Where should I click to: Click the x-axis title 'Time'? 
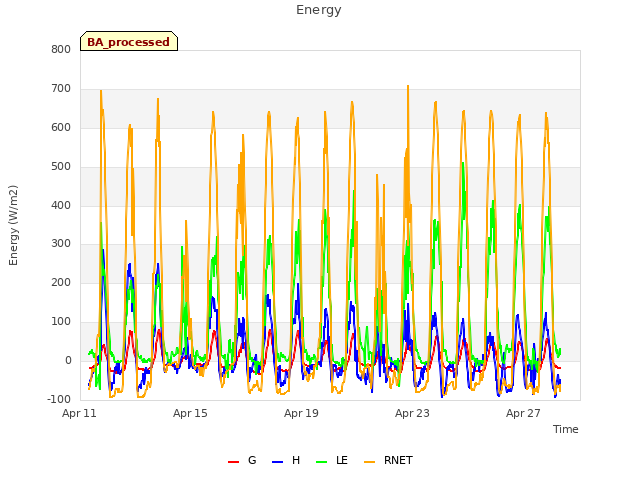tap(566, 429)
